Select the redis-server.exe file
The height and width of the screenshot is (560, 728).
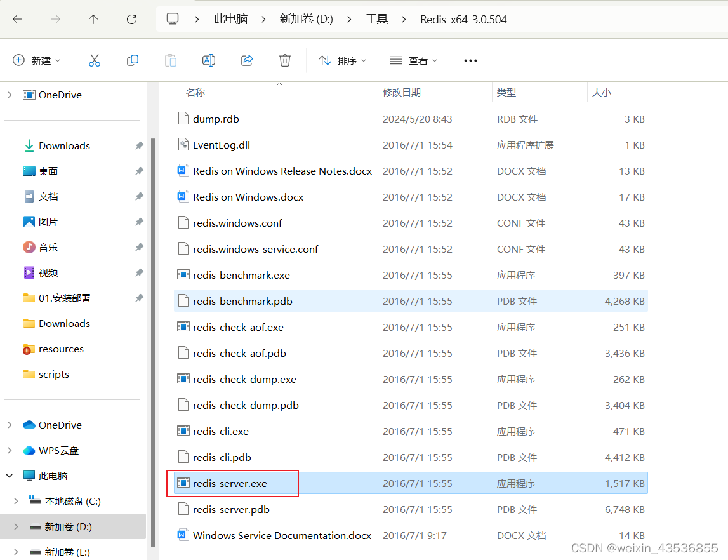pyautogui.click(x=411, y=483)
